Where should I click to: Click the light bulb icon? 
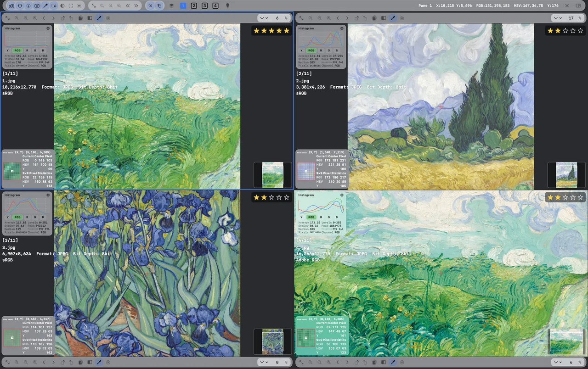pyautogui.click(x=227, y=6)
